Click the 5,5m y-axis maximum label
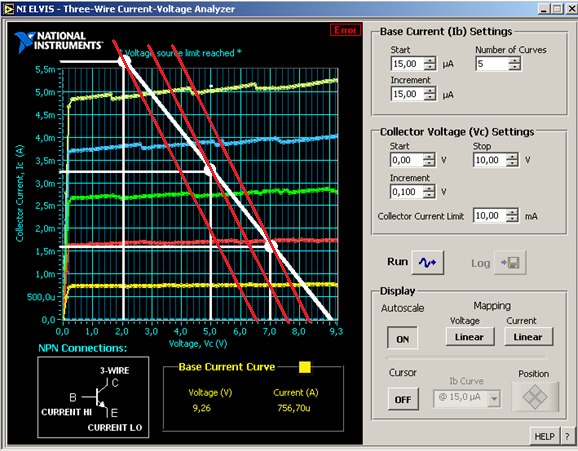The width and height of the screenshot is (578, 451). (45, 69)
